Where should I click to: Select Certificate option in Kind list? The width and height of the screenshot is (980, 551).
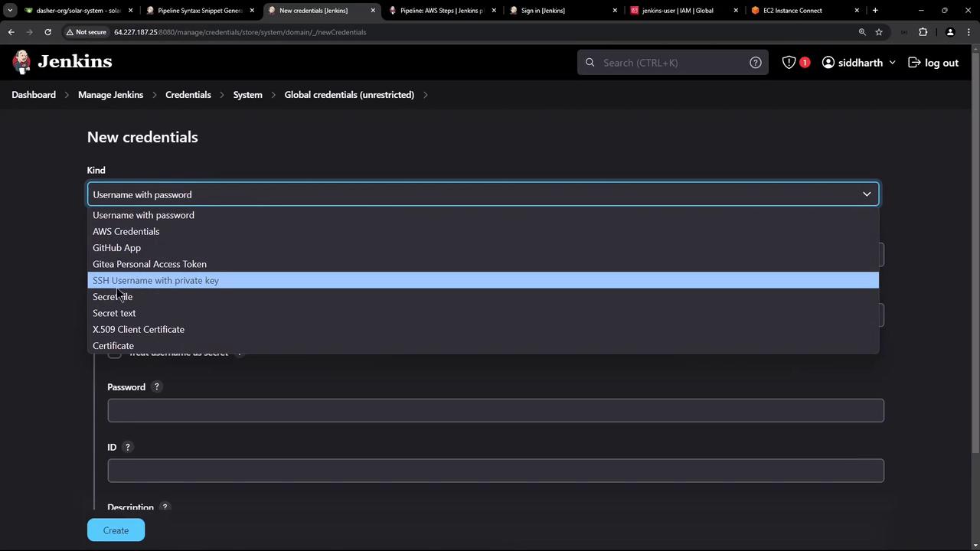pyautogui.click(x=483, y=346)
